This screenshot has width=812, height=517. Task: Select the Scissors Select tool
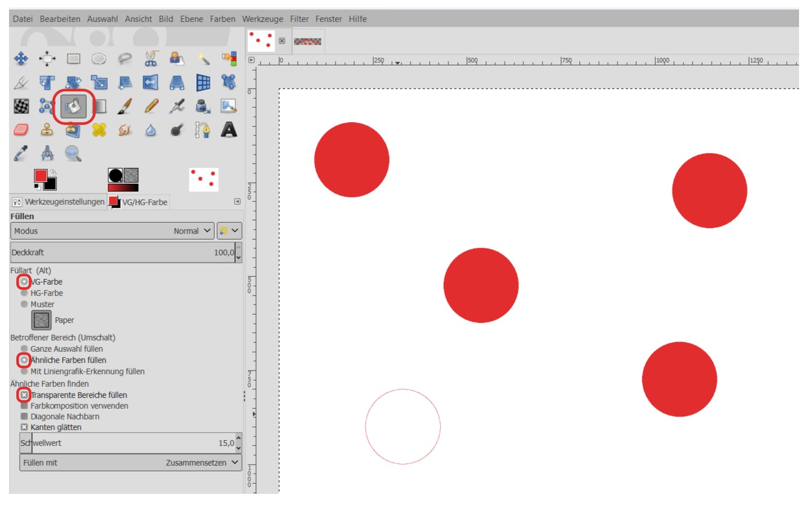(x=151, y=59)
